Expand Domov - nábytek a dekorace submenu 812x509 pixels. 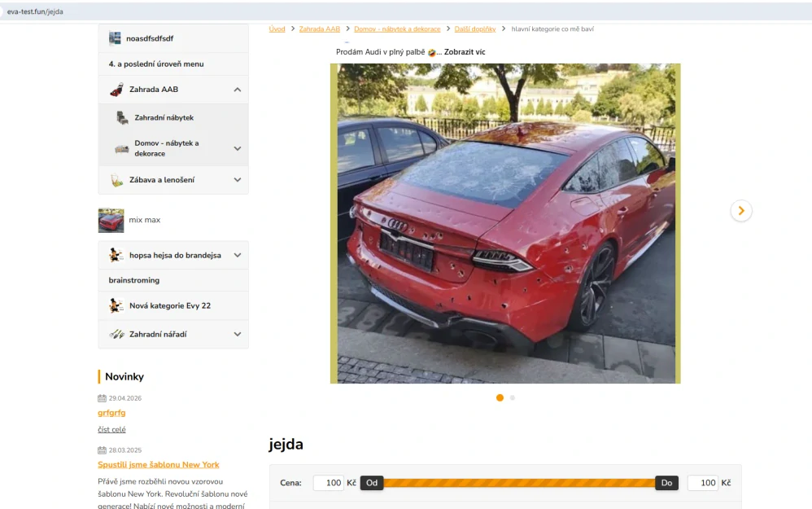[238, 148]
